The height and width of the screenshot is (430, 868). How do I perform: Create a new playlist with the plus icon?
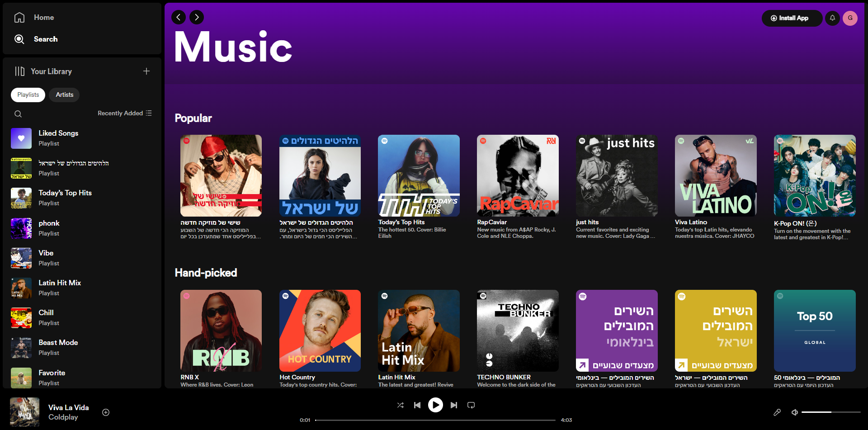coord(146,71)
